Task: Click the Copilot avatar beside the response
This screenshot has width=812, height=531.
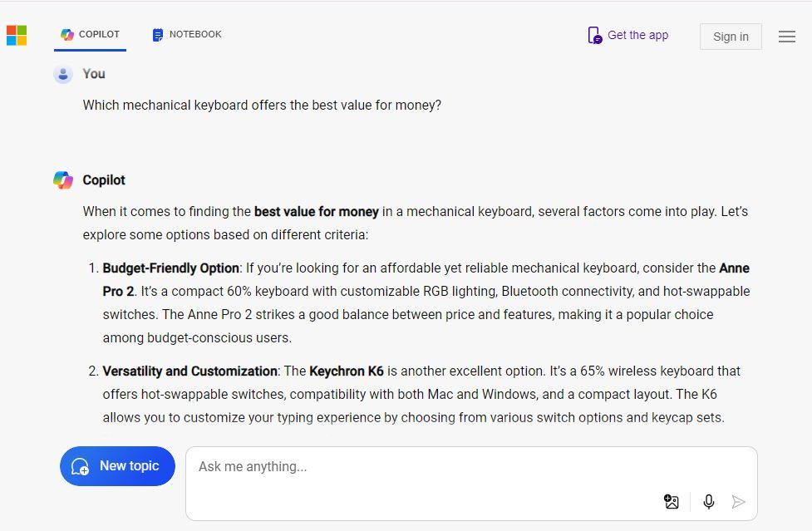Action: [63, 180]
